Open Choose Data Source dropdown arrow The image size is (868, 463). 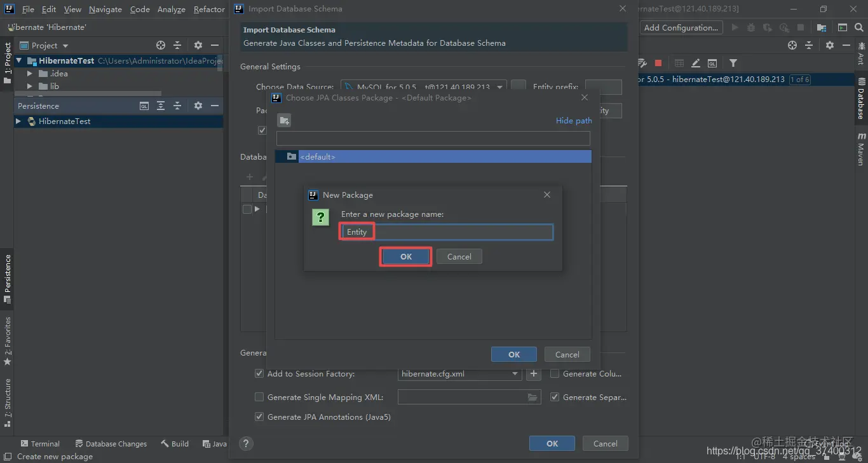pyautogui.click(x=499, y=87)
